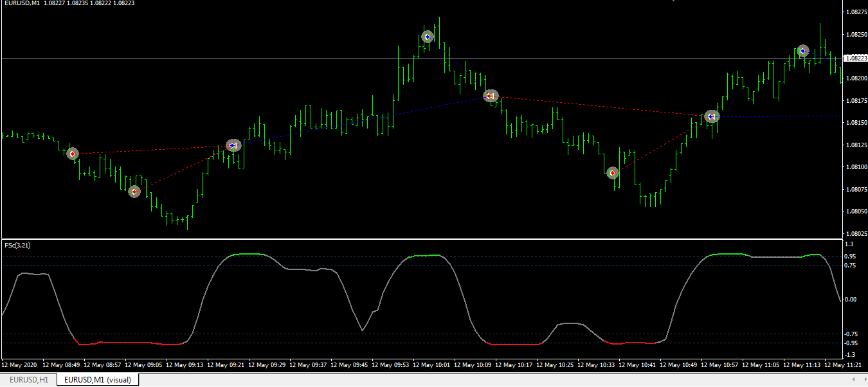Click the 12 May 2020 date label
868x387 pixels.
[x=19, y=364]
